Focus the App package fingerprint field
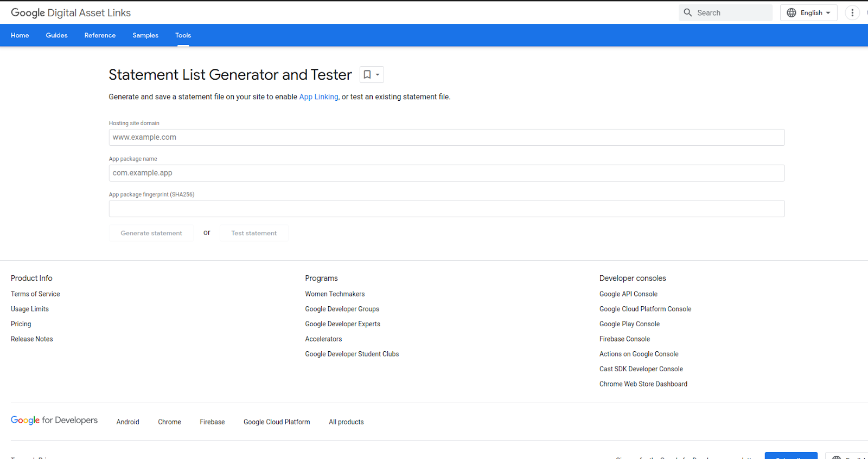The width and height of the screenshot is (868, 459). [x=446, y=209]
